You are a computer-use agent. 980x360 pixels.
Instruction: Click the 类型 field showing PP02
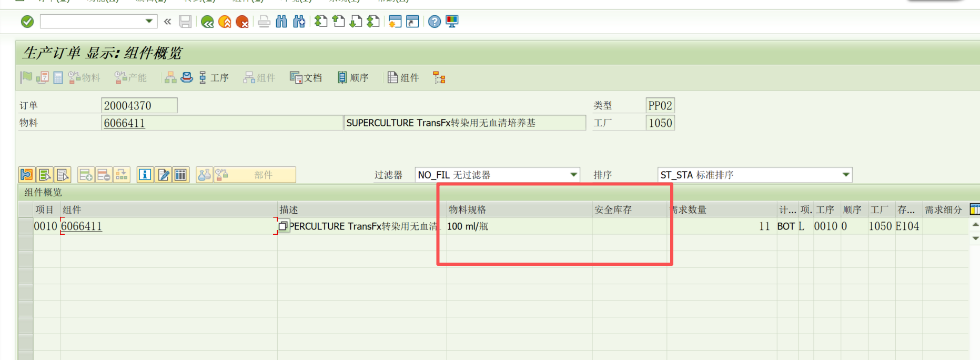tap(660, 105)
